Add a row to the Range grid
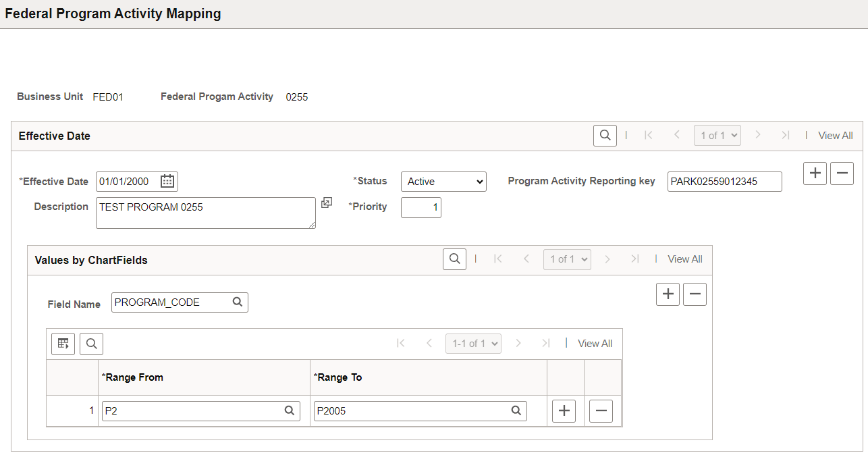Screen dimensions: 868x453 (564, 410)
